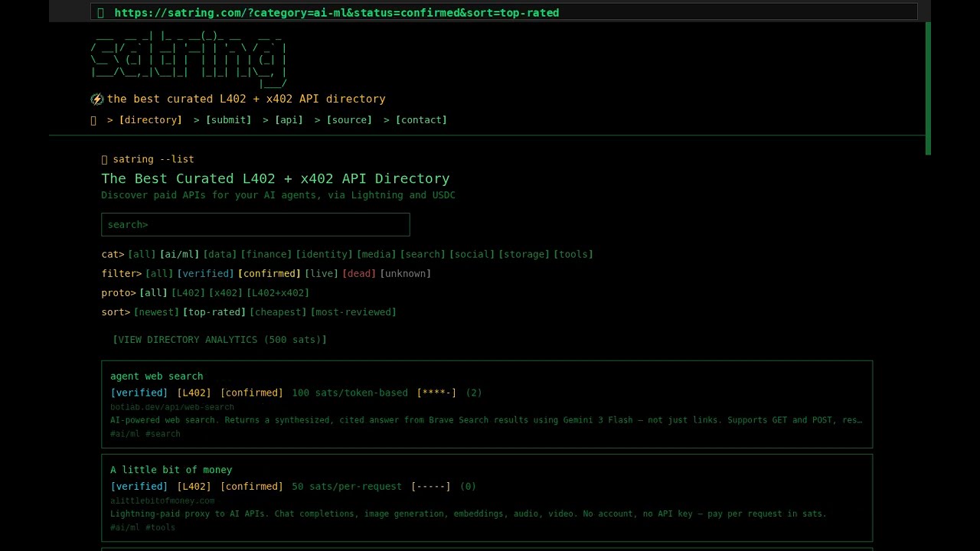
Task: Click botlab.dev/api/web-search URL
Action: [x=172, y=407]
